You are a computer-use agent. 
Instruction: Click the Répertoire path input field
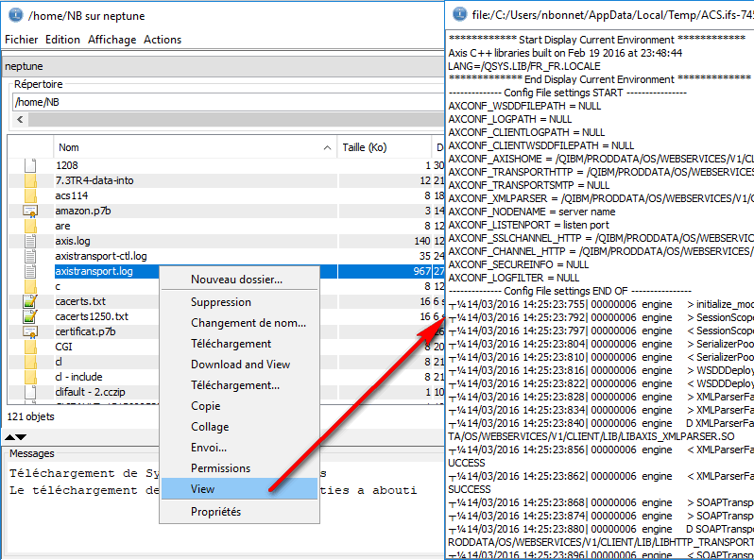(x=227, y=102)
